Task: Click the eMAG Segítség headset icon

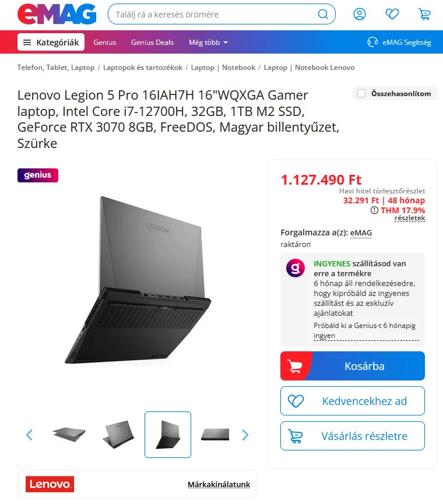Action: (372, 42)
